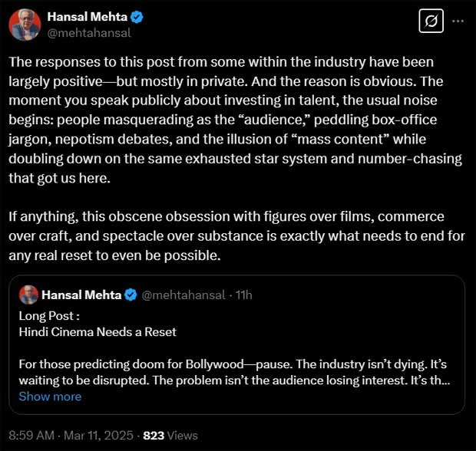Viewport: 476px width, 451px height.
Task: Click the small avatar in quoted post
Action: pyautogui.click(x=28, y=295)
